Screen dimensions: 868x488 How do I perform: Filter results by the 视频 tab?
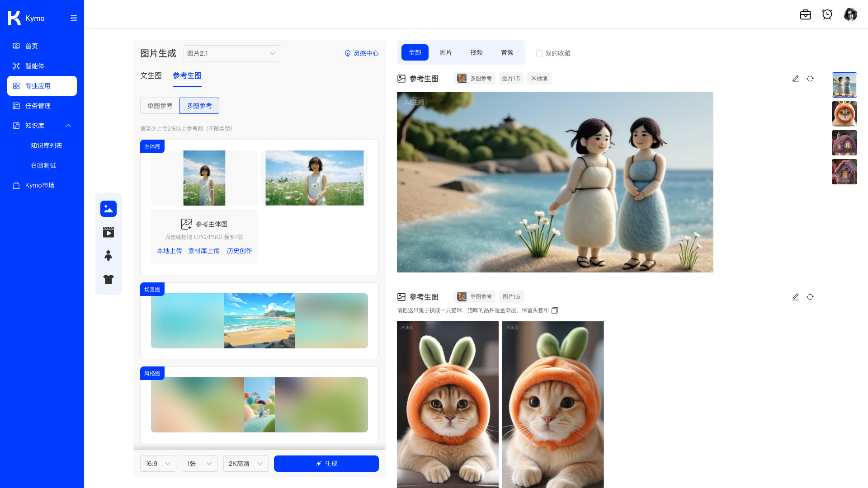click(x=476, y=52)
